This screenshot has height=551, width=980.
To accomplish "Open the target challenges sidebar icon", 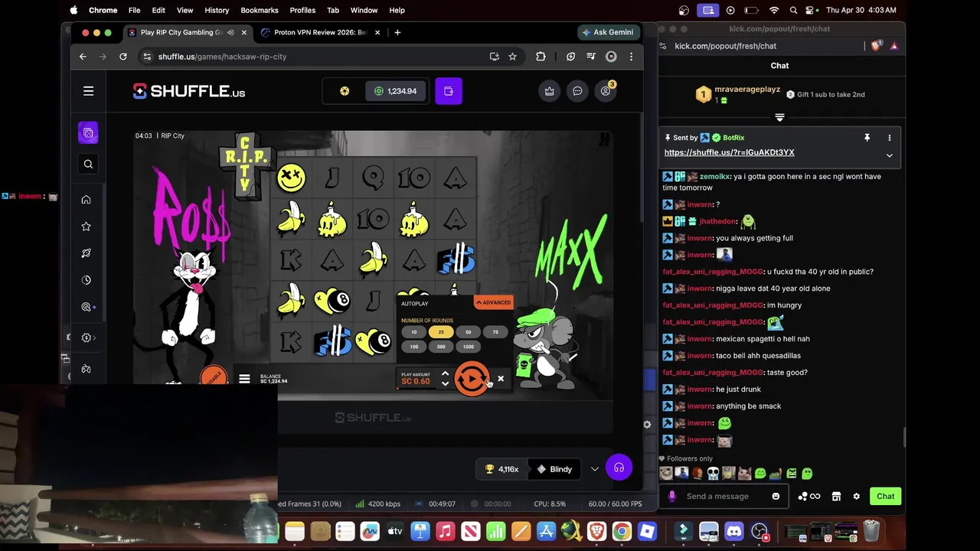I will pos(86,307).
